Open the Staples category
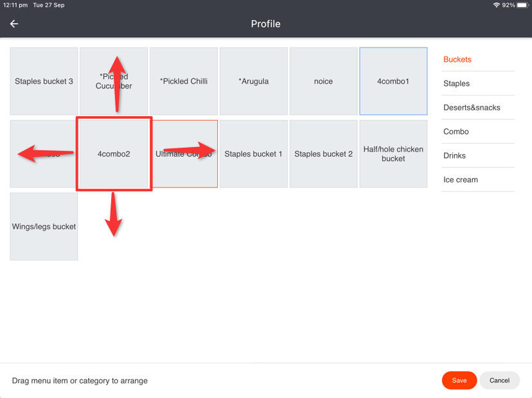The image size is (532, 398). pos(457,83)
